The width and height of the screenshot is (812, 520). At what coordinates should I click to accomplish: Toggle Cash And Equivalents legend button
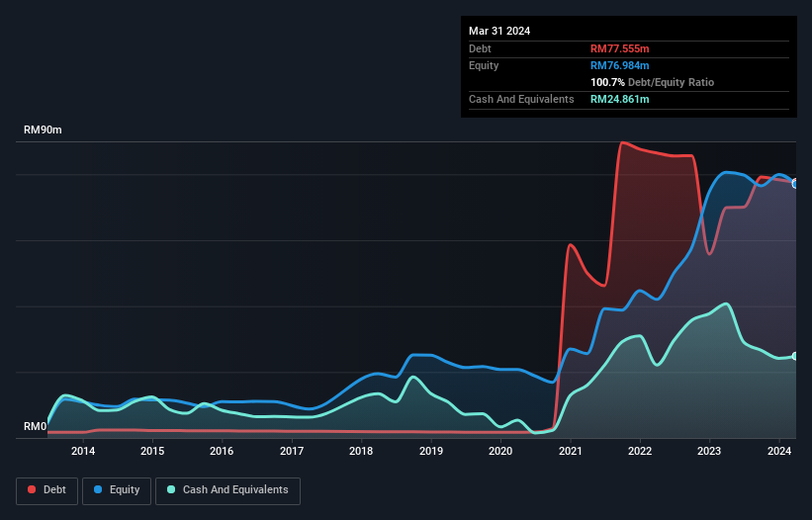227,490
